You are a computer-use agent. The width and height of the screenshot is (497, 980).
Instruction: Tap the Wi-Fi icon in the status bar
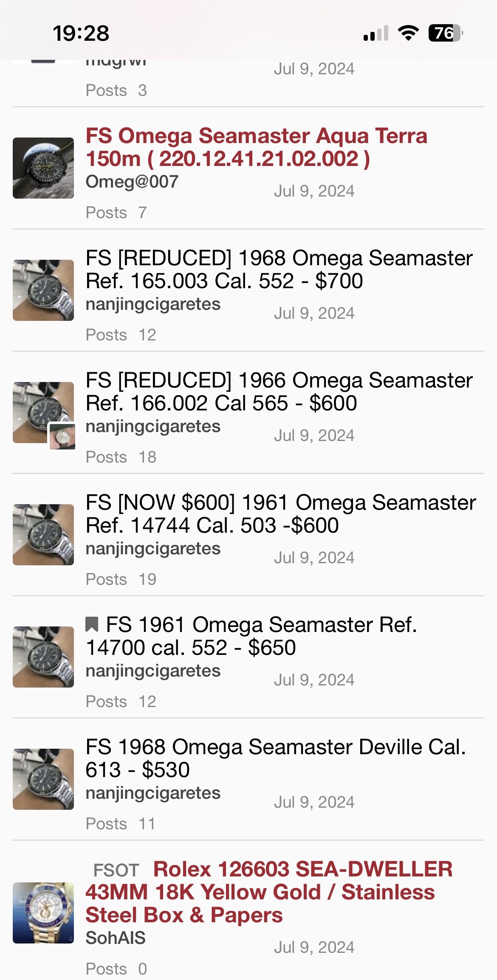click(x=408, y=33)
